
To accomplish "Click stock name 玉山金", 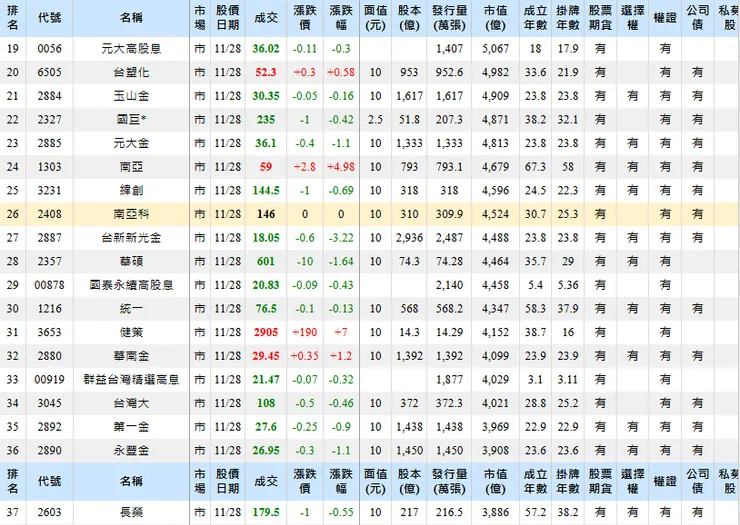I will (131, 96).
